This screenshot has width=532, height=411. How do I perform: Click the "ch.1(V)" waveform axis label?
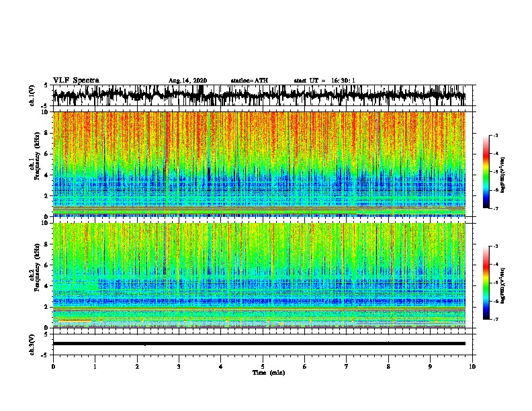(32, 95)
